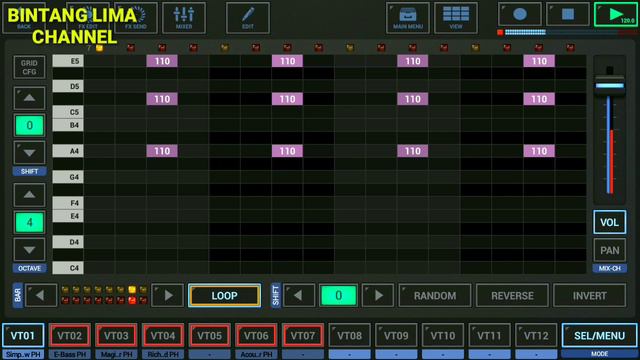
Task: Open the SEL/MENU mode button
Action: click(x=599, y=336)
